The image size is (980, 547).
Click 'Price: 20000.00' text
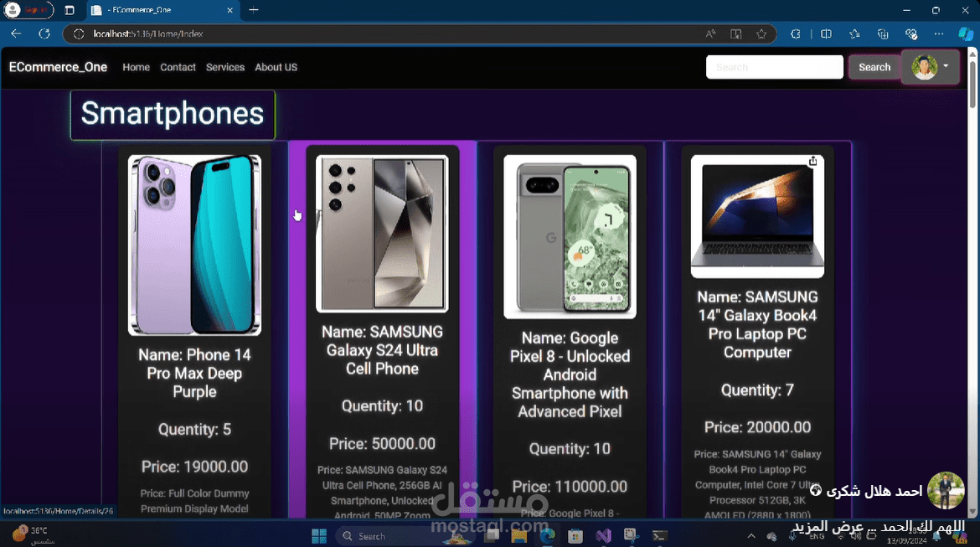point(757,427)
